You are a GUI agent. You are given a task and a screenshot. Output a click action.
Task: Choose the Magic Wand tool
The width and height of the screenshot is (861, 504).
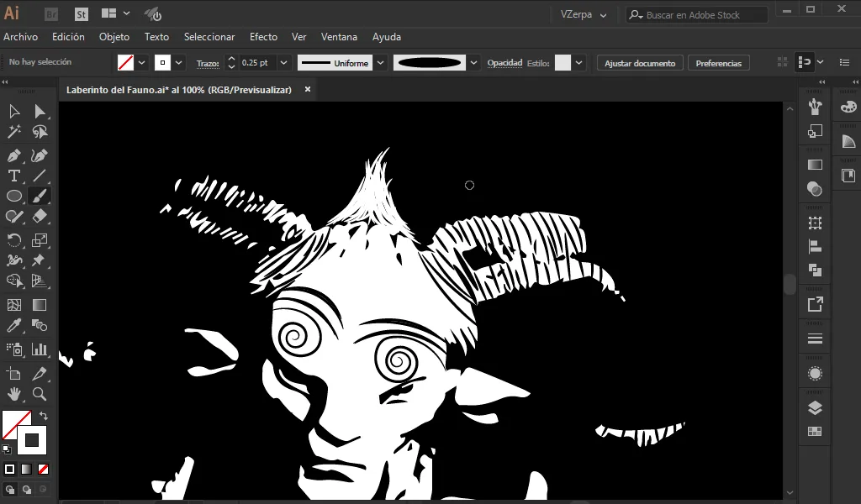point(14,132)
